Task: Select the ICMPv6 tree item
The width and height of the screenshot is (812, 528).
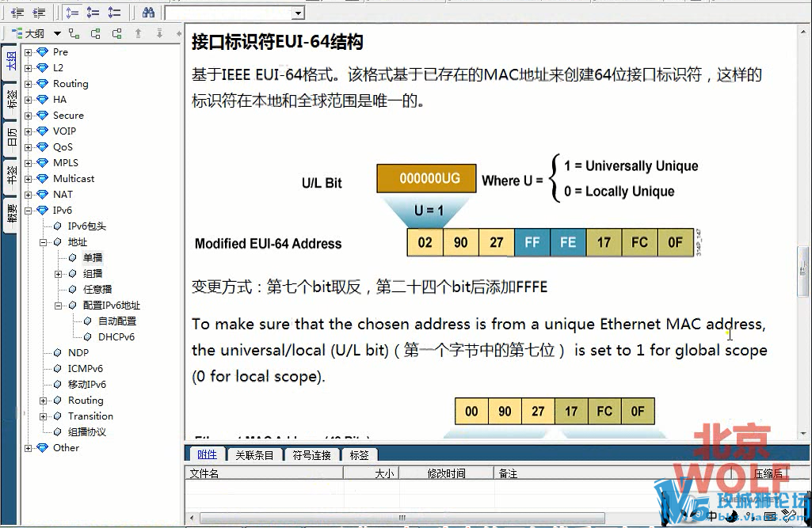Action: click(x=85, y=369)
